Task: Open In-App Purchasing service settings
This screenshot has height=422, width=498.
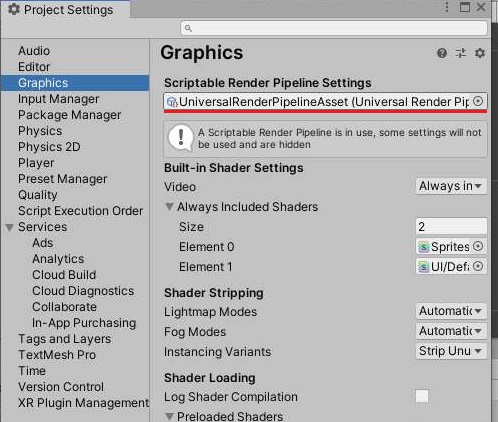Action: pyautogui.click(x=84, y=323)
